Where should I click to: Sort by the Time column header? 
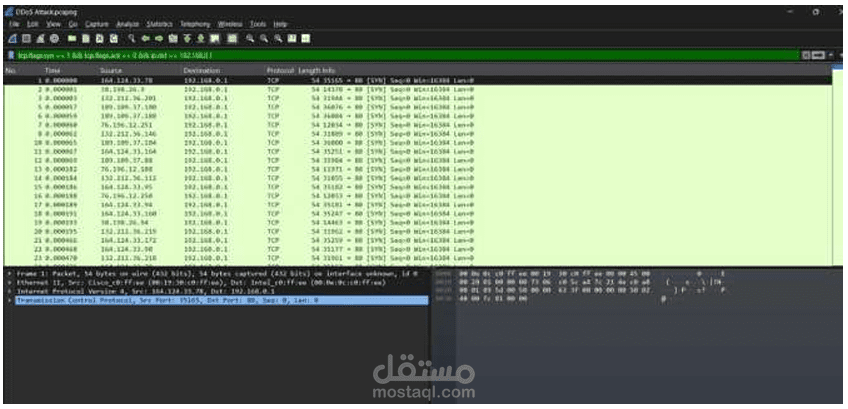click(52, 71)
